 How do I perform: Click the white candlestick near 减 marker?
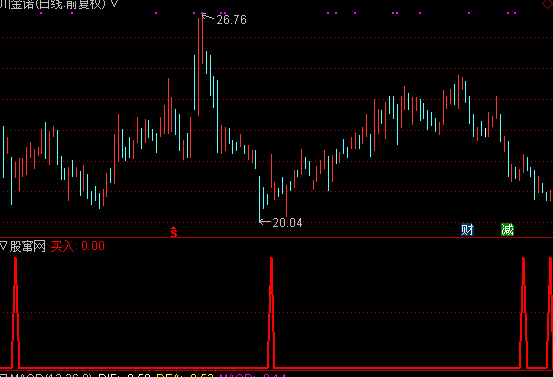pyautogui.click(x=486, y=133)
